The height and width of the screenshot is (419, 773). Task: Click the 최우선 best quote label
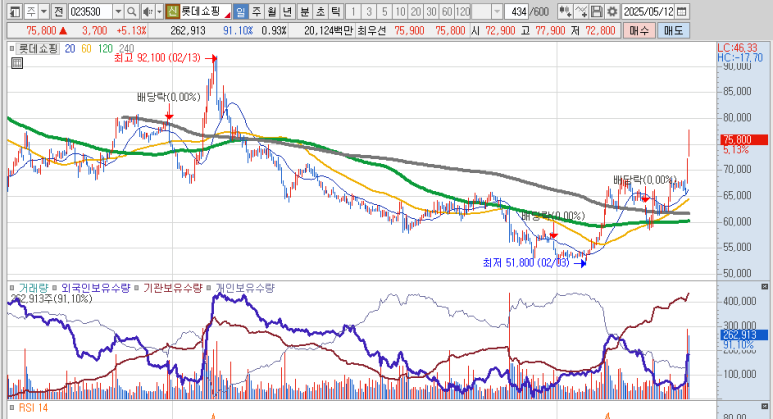point(372,31)
